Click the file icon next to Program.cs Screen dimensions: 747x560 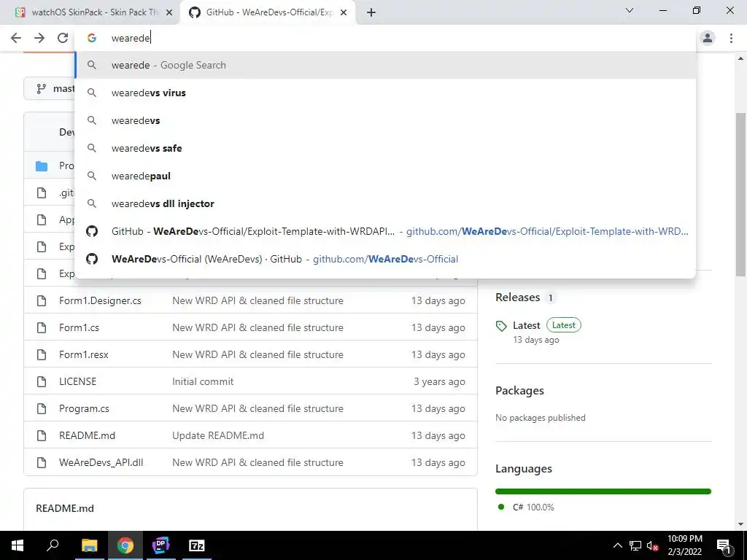(42, 408)
